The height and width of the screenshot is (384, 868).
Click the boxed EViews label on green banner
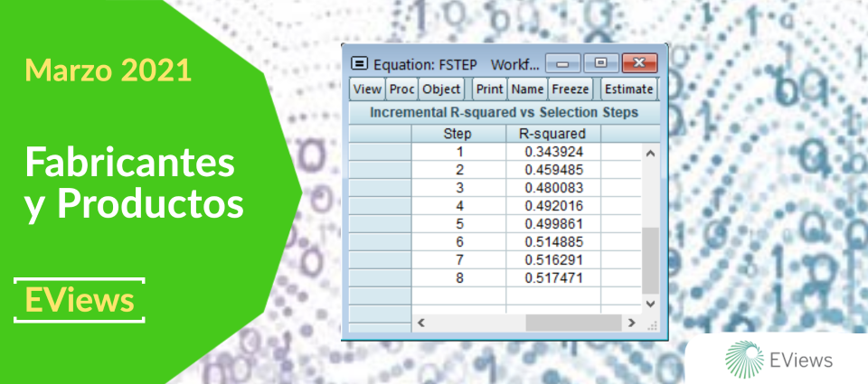click(80, 301)
